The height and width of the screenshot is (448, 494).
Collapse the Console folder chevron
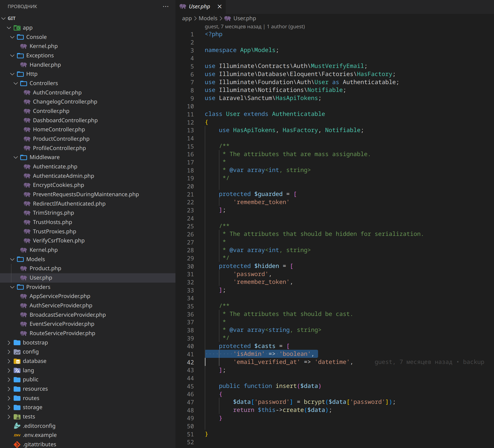pos(12,37)
